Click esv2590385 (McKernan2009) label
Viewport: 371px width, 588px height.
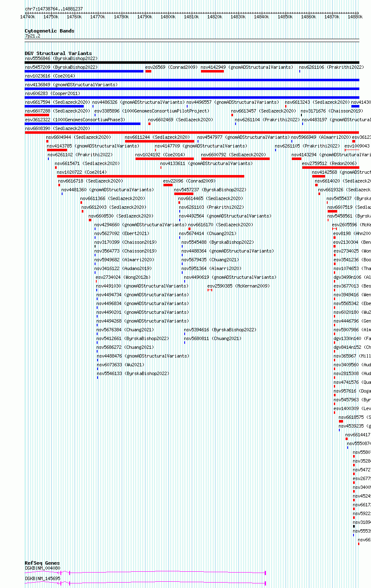[238, 286]
